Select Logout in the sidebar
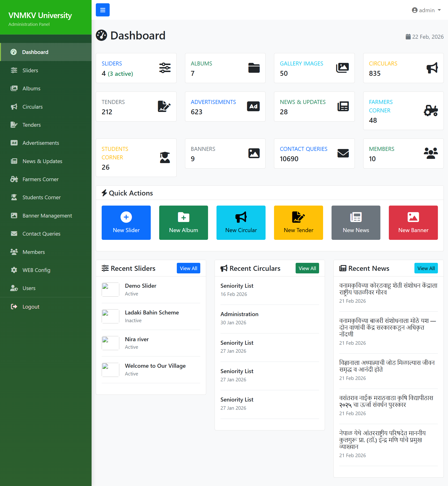 point(31,306)
